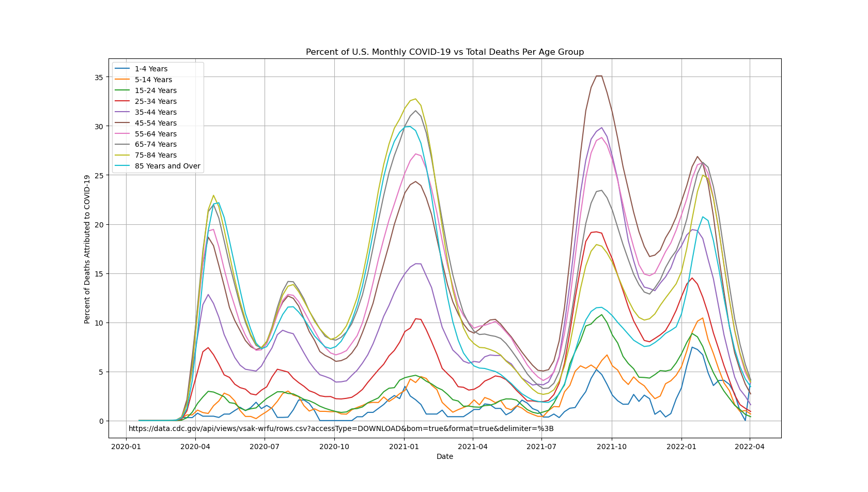The height and width of the screenshot is (492, 868).
Task: Click the '5-14 Years' legend label
Action: [153, 80]
